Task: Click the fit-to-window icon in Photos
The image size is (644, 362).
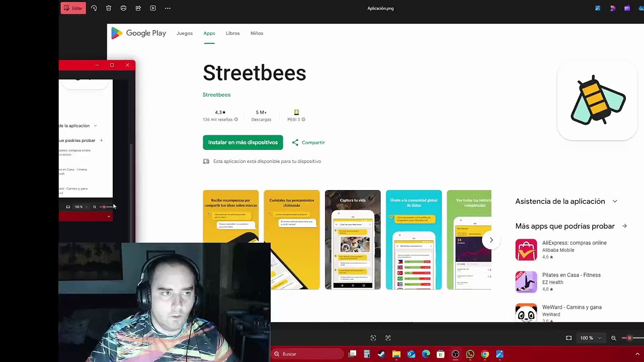Action: (569, 338)
